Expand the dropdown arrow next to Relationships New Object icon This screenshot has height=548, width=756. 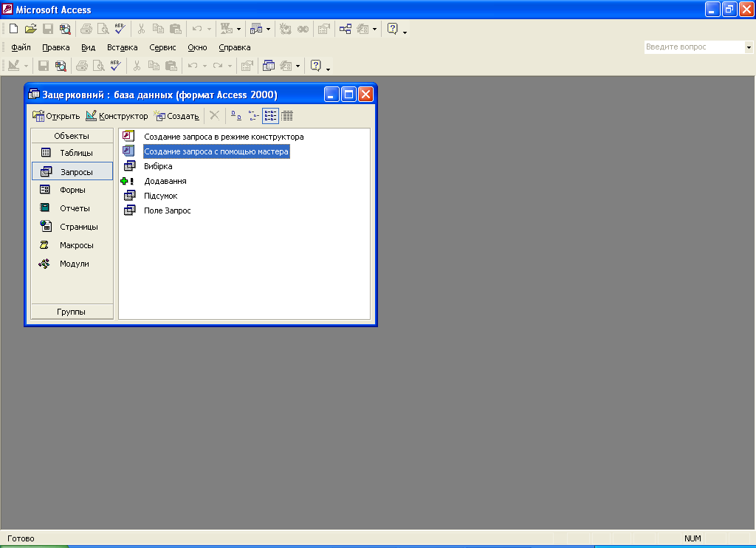coord(374,29)
